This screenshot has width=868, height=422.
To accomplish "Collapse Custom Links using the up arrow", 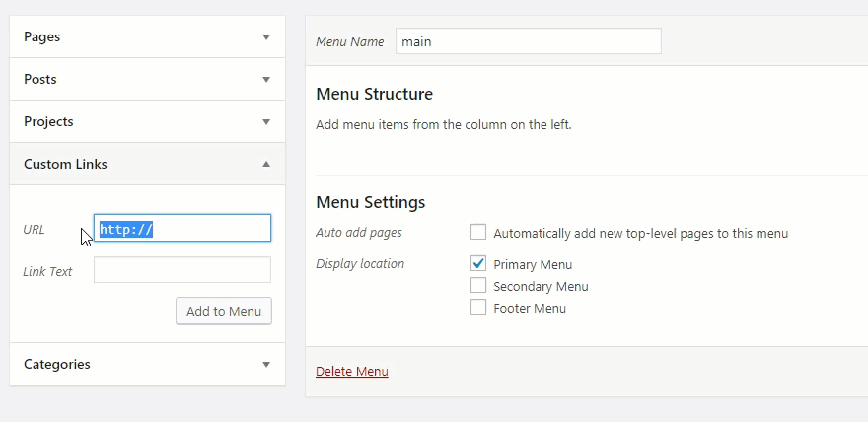I will point(265,165).
